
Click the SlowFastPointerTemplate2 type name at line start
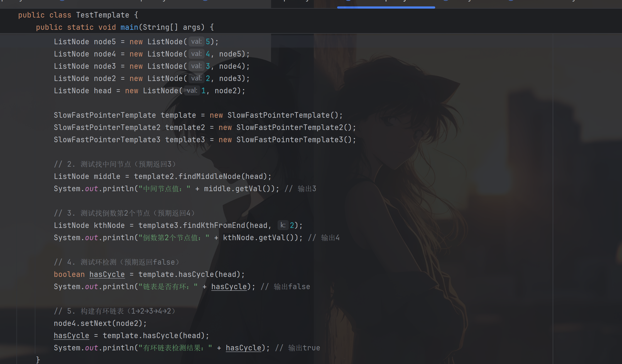click(107, 127)
